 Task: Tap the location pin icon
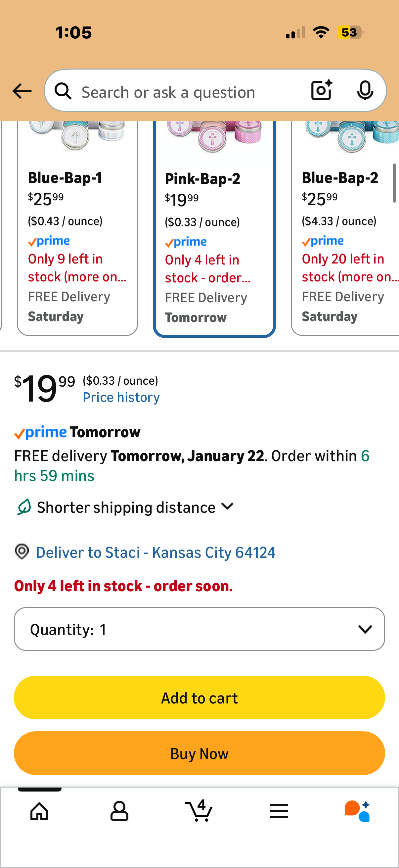22,552
